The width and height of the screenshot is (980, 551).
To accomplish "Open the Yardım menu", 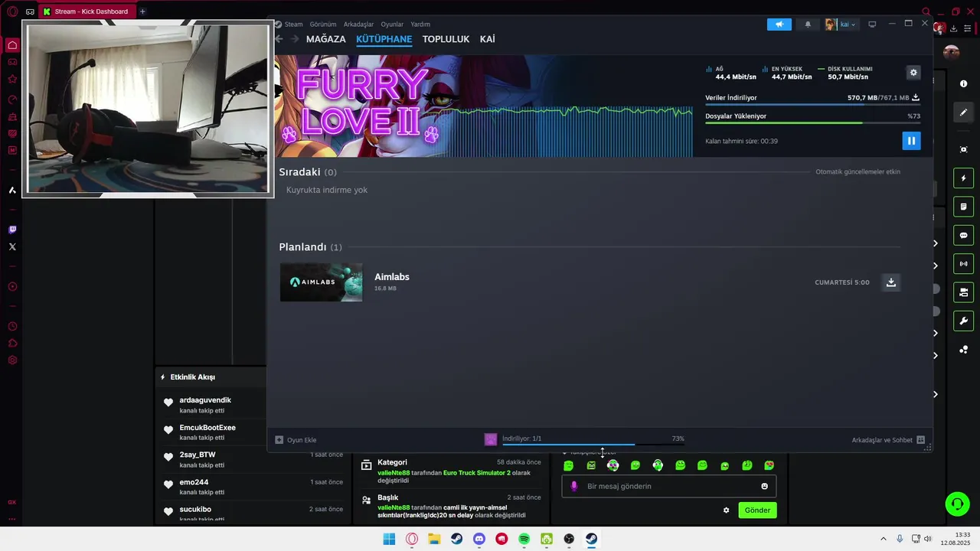I will [420, 24].
